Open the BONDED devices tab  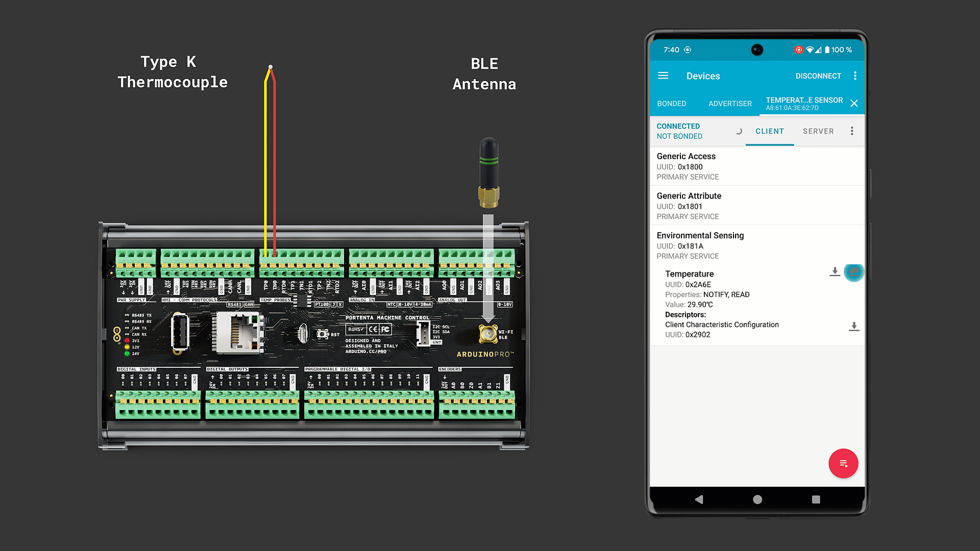click(672, 104)
